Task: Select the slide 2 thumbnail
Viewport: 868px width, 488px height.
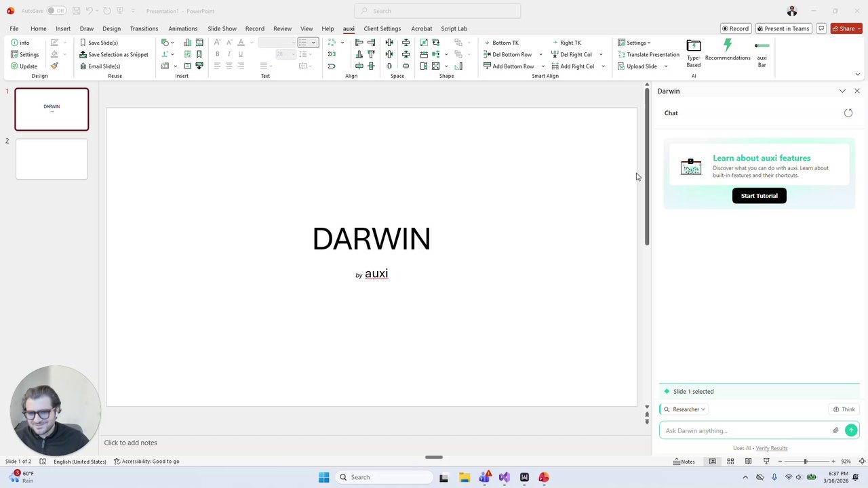Action: (x=52, y=159)
